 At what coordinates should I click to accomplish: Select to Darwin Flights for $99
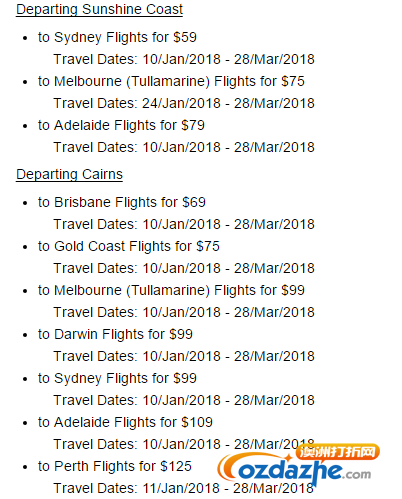(x=115, y=334)
